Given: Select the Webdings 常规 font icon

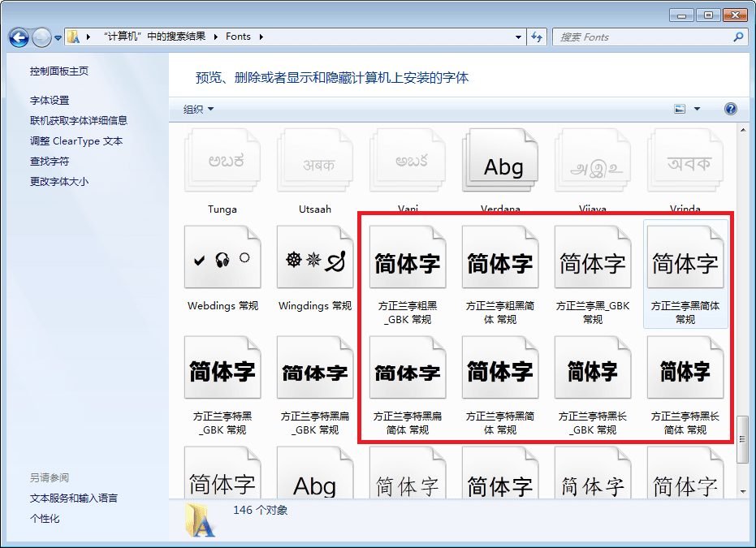Looking at the screenshot, I should [222, 260].
